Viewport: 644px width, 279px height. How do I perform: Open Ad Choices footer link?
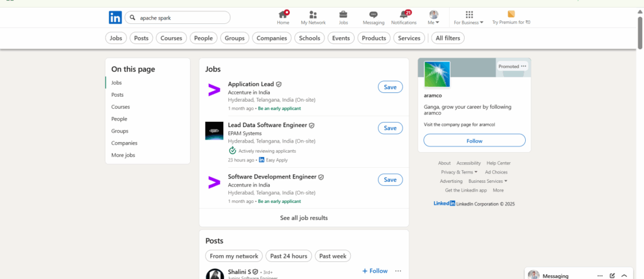coord(496,172)
